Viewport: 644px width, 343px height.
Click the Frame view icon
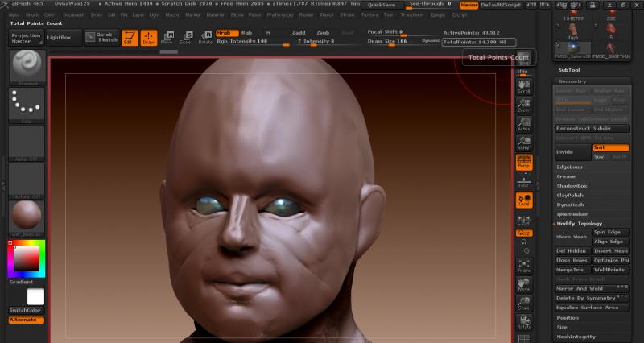click(x=524, y=267)
